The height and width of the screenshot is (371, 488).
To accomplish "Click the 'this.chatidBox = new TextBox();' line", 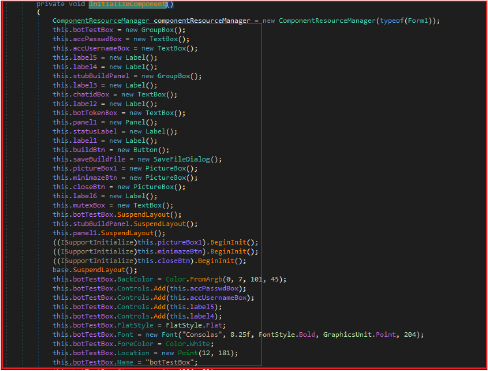I will point(115,94).
